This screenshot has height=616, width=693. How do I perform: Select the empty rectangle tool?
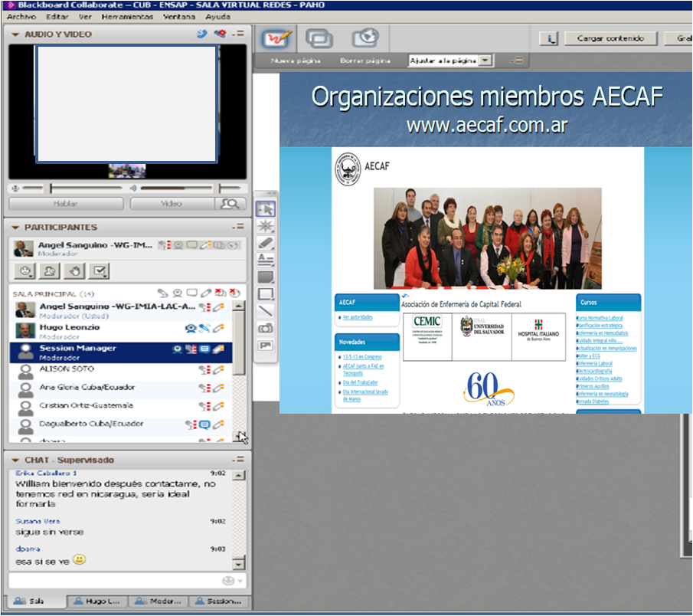coord(266,294)
